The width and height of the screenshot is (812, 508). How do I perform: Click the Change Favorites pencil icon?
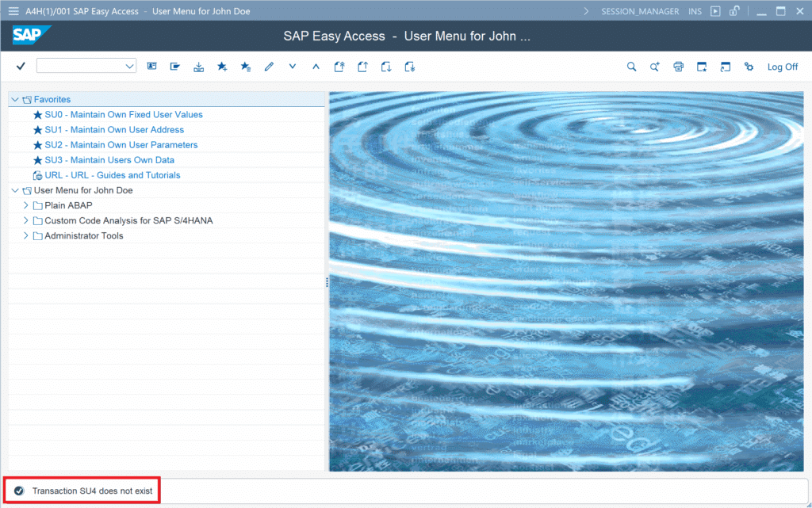269,67
